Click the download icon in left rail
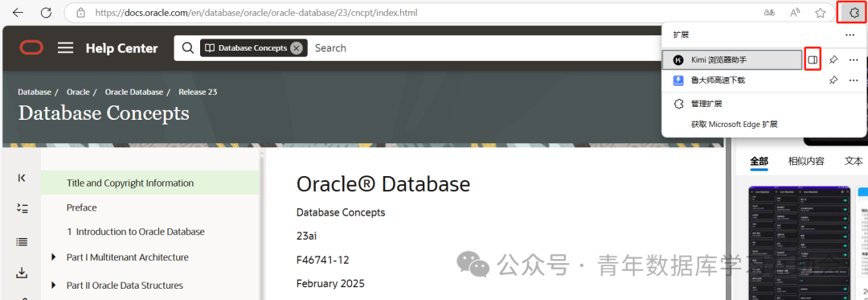This screenshot has width=868, height=300. [22, 273]
